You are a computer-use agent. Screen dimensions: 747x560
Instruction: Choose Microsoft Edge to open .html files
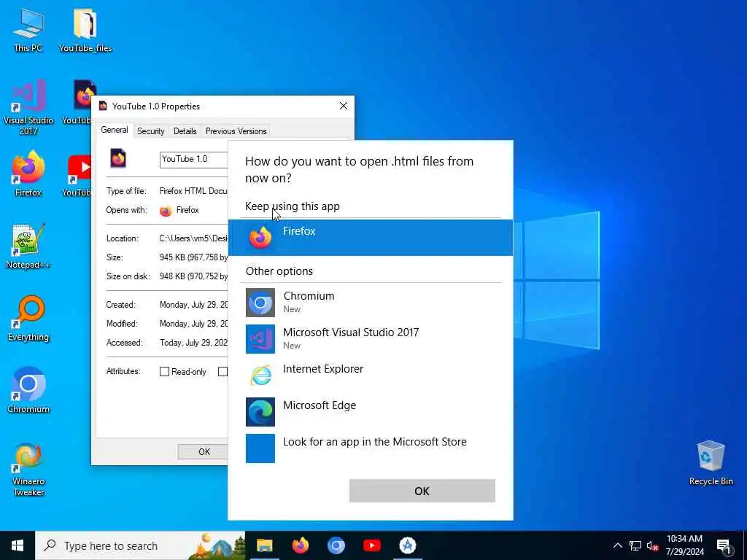click(370, 411)
